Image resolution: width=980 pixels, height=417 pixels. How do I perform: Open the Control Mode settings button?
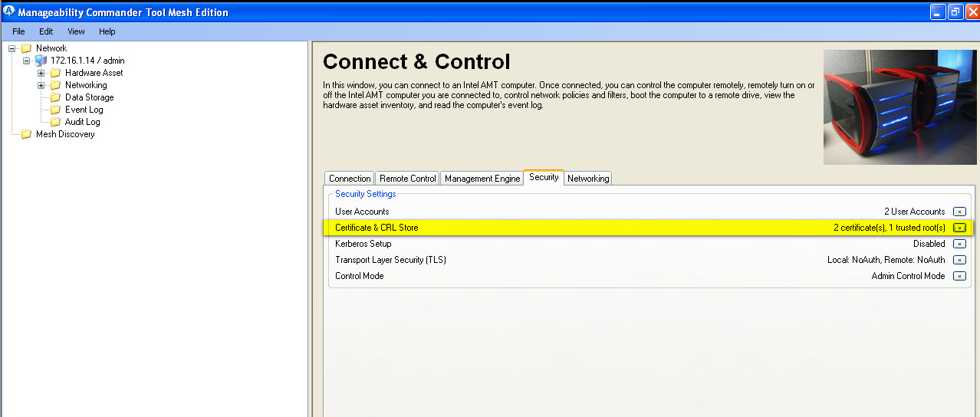(959, 276)
